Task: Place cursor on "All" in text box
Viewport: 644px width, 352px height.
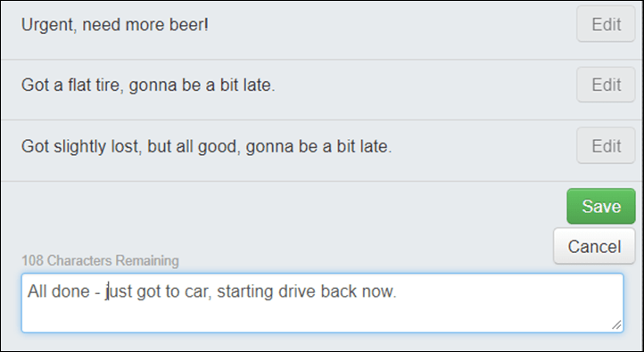Action: click(x=37, y=291)
